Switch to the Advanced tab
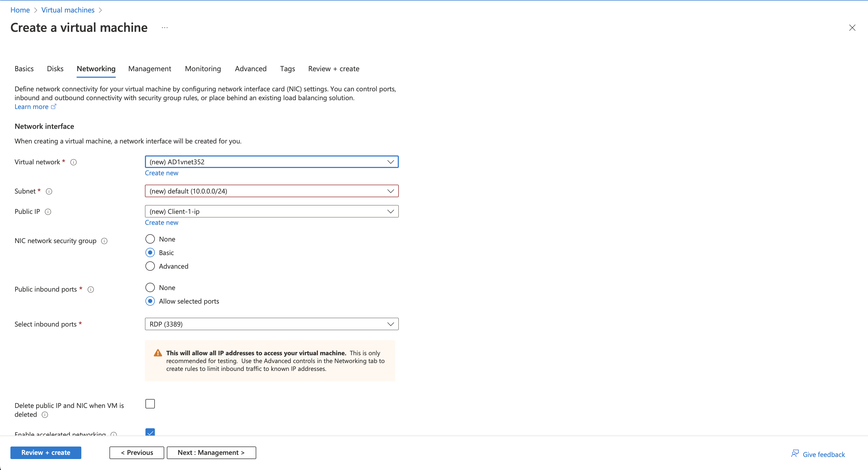This screenshot has width=868, height=470. [x=251, y=69]
